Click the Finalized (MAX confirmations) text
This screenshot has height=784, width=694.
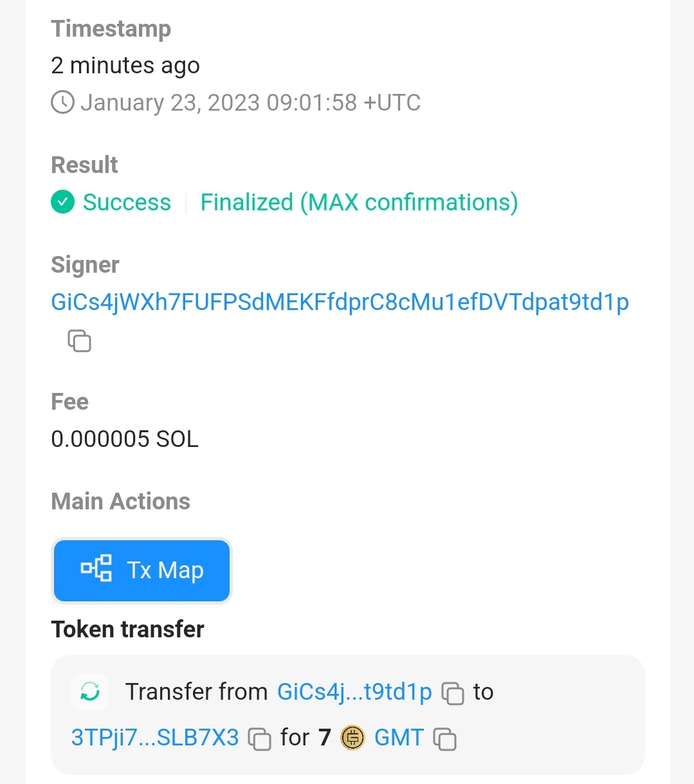click(359, 203)
